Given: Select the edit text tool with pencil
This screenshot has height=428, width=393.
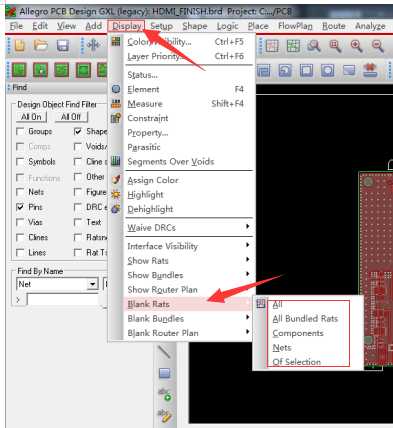Looking at the screenshot, I should pyautogui.click(x=165, y=415).
